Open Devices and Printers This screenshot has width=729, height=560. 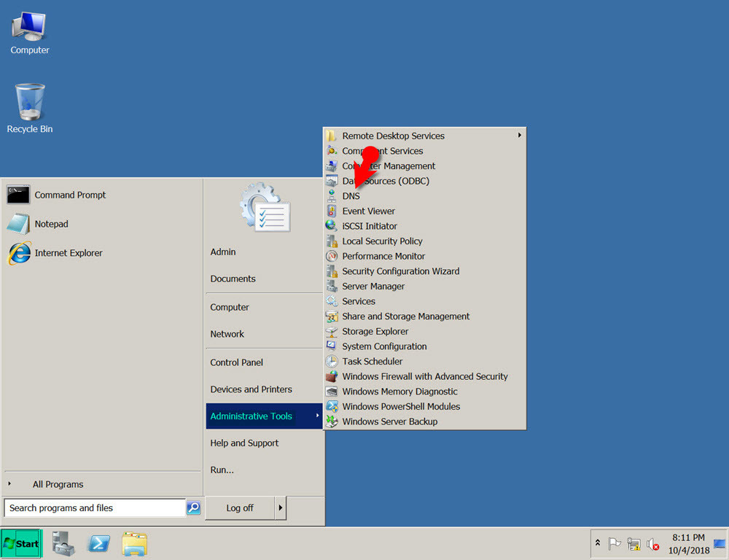pyautogui.click(x=251, y=389)
